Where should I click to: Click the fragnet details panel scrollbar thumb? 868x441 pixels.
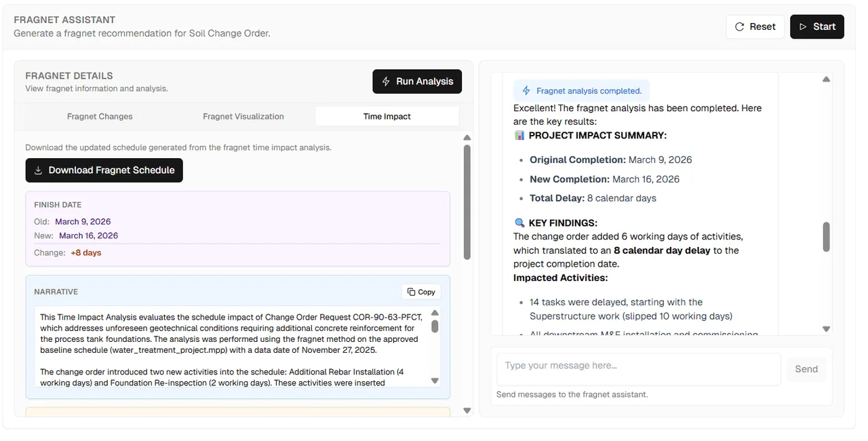point(467,202)
